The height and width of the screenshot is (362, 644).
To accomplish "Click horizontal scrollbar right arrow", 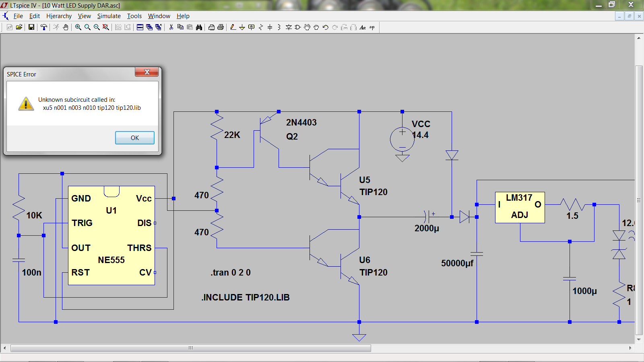I will [x=630, y=348].
